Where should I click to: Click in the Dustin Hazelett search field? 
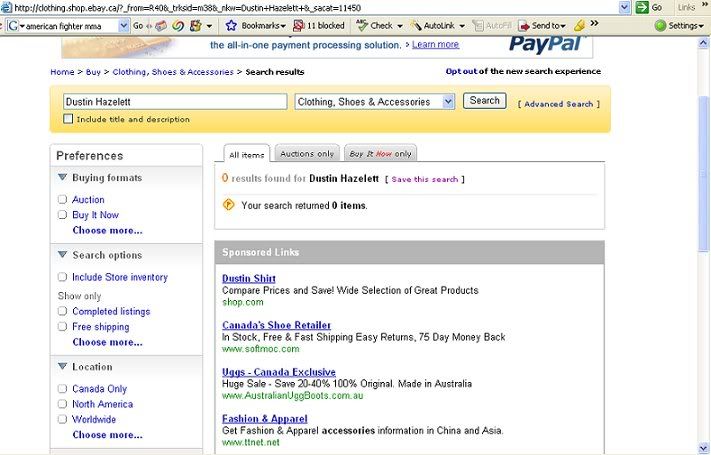(175, 102)
